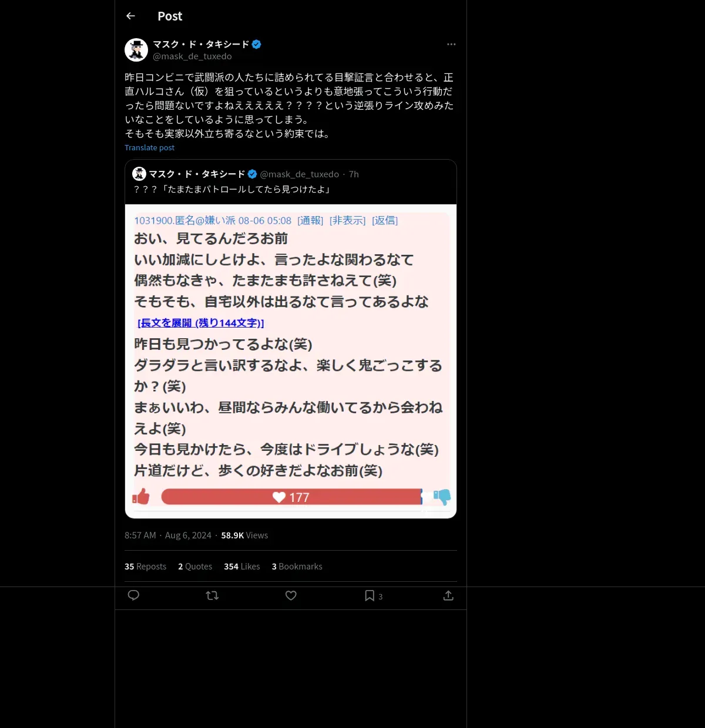Viewport: 705px width, 728px height.
Task: Open the author's top profile avatar
Action: pyautogui.click(x=136, y=50)
